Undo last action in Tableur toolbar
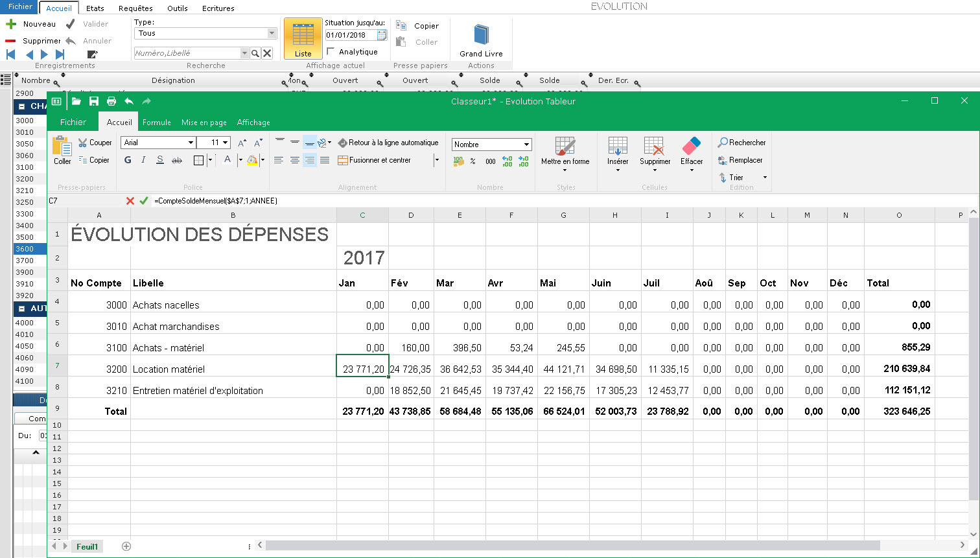The image size is (980, 558). 129,101
